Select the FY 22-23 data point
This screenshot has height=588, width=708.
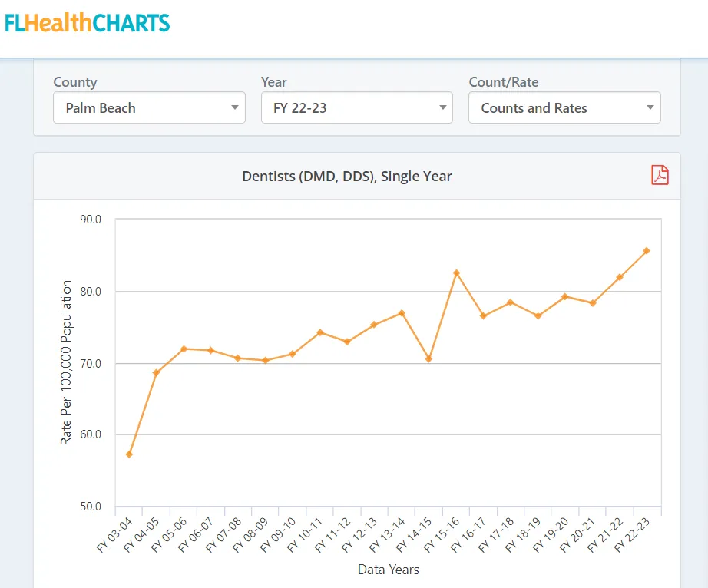click(646, 250)
